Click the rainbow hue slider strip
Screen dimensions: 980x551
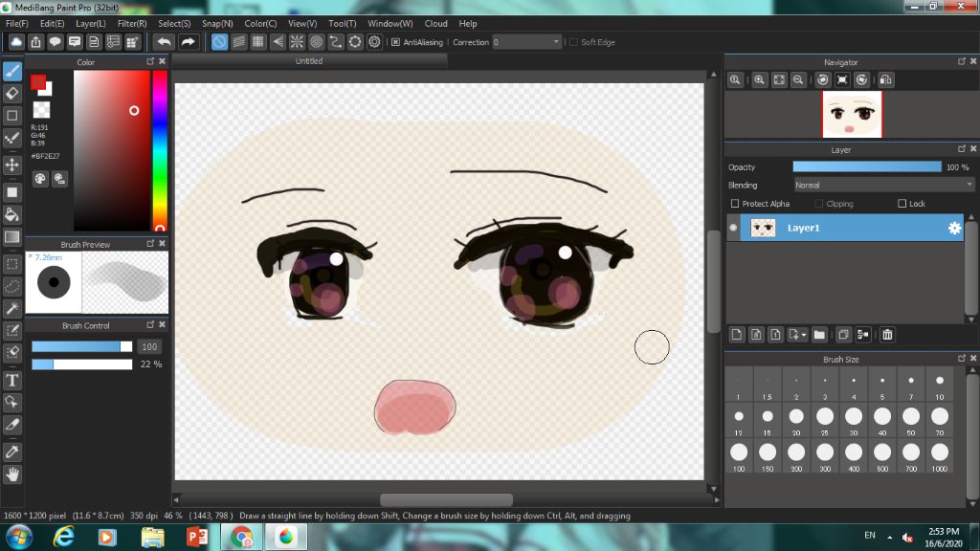click(160, 150)
